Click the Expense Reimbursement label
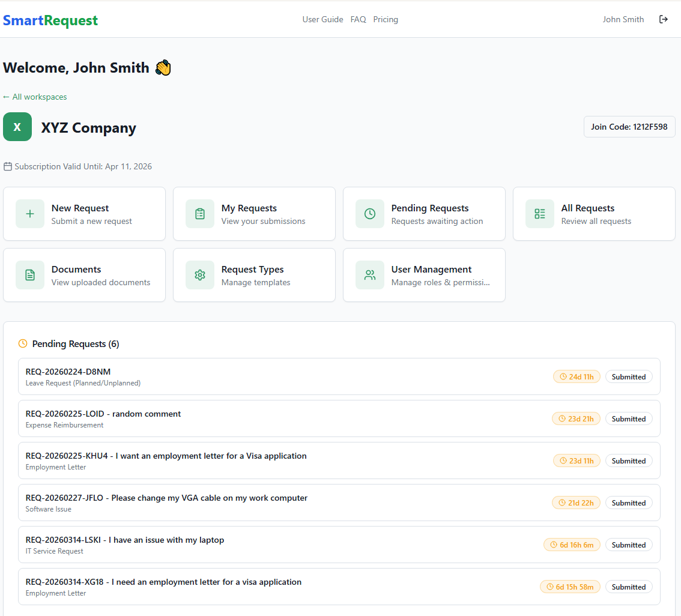The width and height of the screenshot is (681, 616). 64,425
